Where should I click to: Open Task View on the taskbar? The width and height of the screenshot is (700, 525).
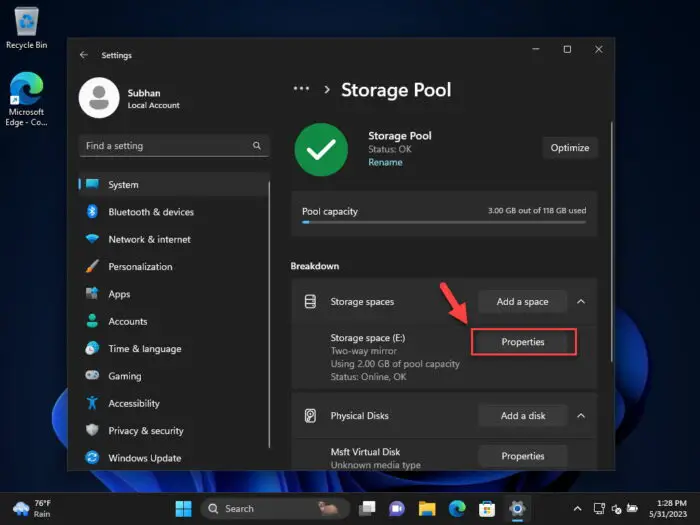point(367,508)
